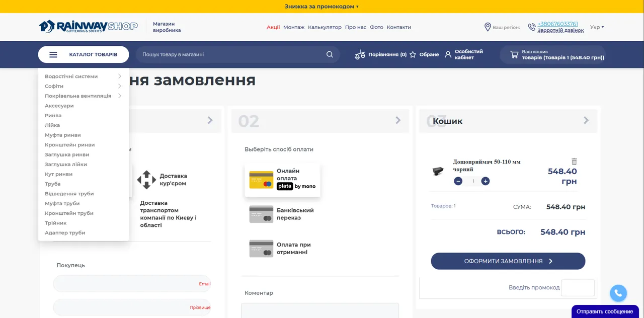Click the yellow online payment card icon
644x318 pixels.
[x=261, y=180]
